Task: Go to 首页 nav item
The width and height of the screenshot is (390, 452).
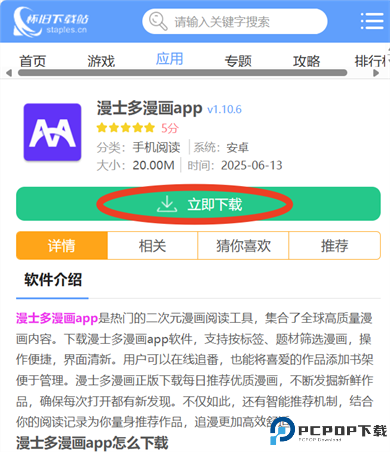Action: click(32, 61)
